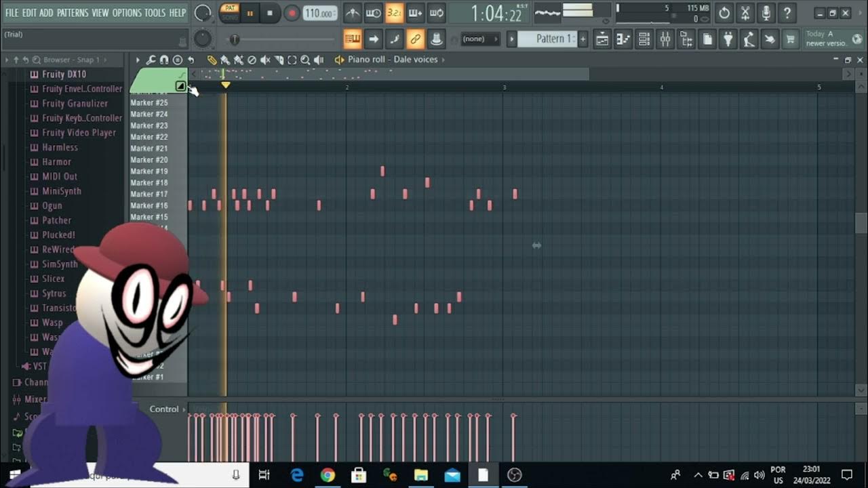Open the Browser - Snap 1 arrow
This screenshot has width=868, height=488.
[x=106, y=60]
